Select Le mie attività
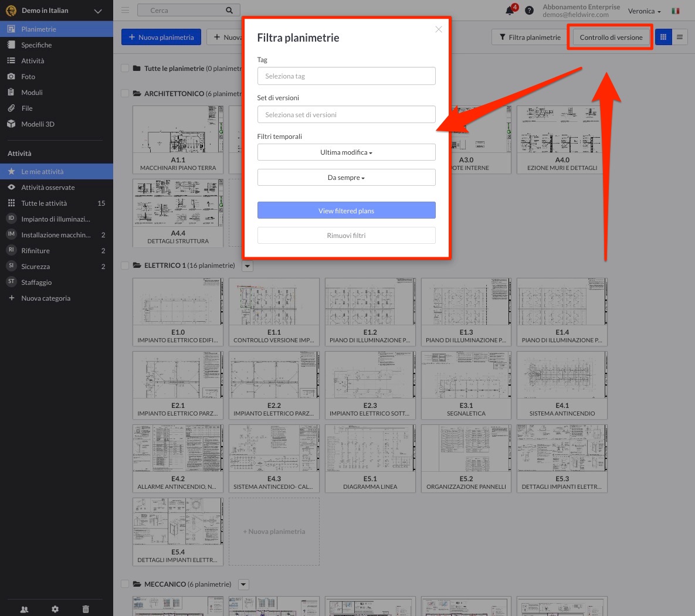 pos(56,171)
